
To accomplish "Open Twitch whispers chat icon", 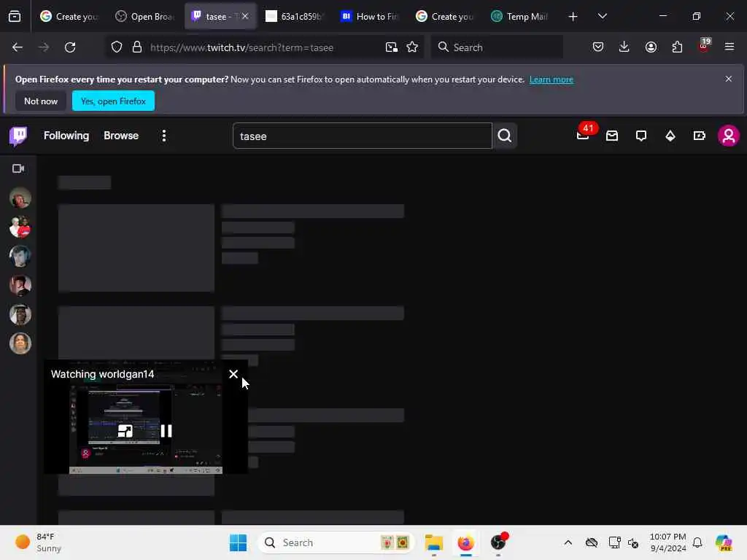I will tap(641, 136).
